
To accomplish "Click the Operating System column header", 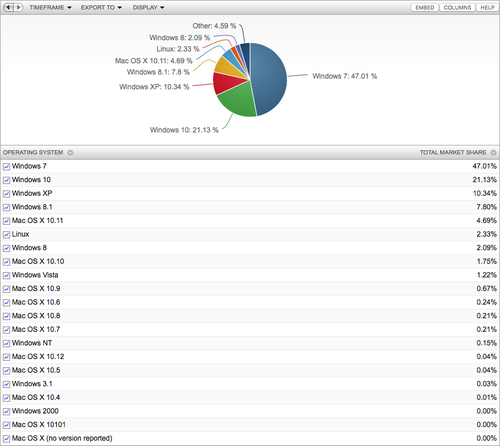I will point(33,152).
